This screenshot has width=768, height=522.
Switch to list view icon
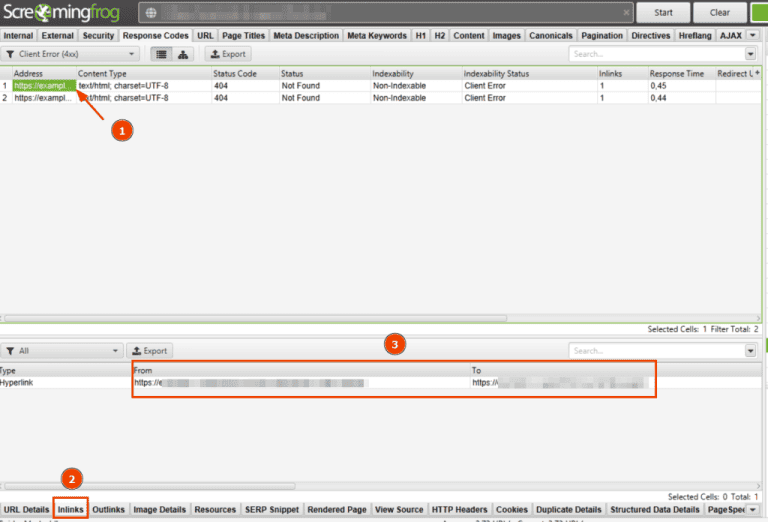tap(161, 54)
